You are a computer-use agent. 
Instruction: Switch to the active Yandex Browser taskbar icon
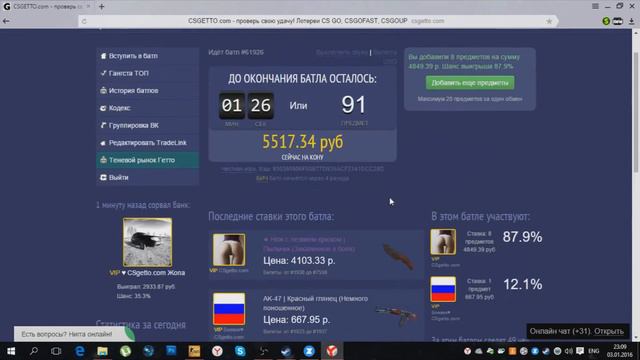(332, 351)
